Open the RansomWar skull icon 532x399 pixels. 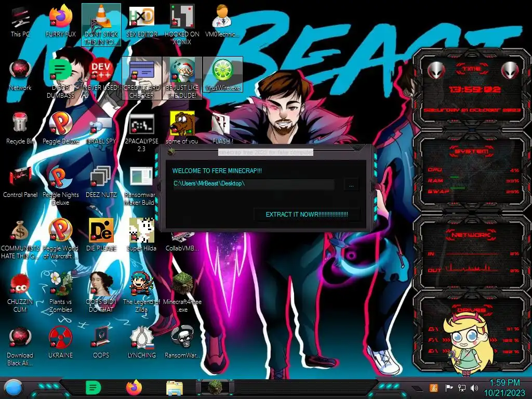[182, 343]
